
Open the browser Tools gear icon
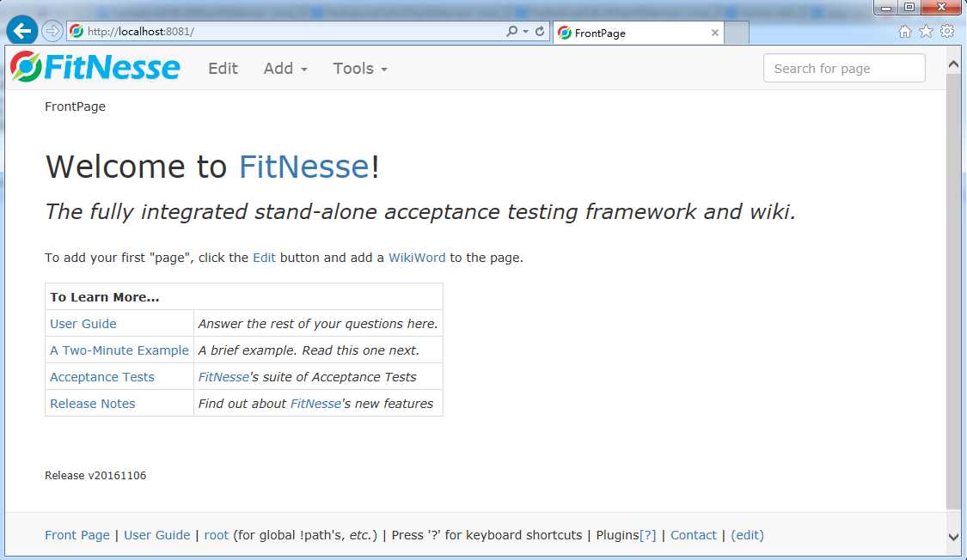point(946,32)
